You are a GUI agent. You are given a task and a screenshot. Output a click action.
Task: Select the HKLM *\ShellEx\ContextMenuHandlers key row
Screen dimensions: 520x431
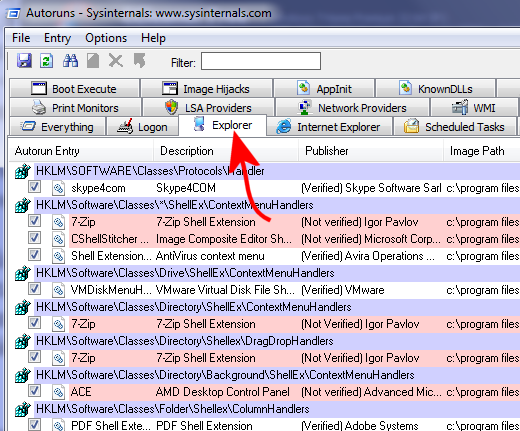click(277, 205)
